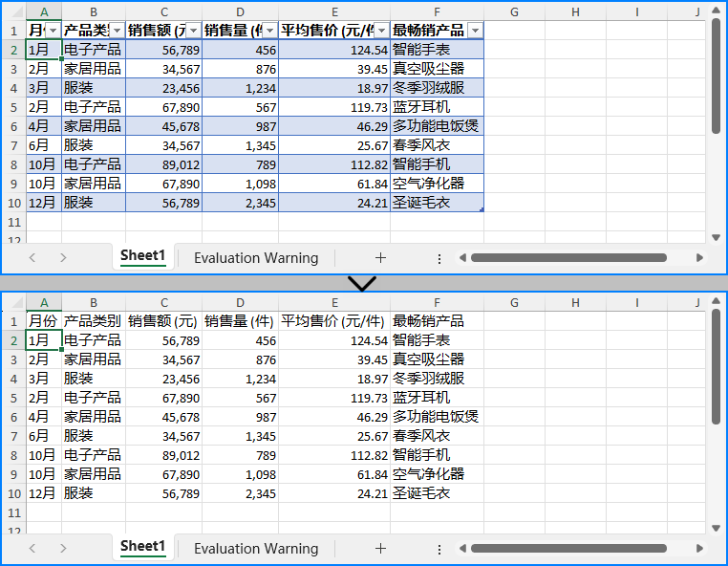Open filter dropdown for 月份 column in top sheet
Viewport: 728px width, 566px height.
(54, 31)
